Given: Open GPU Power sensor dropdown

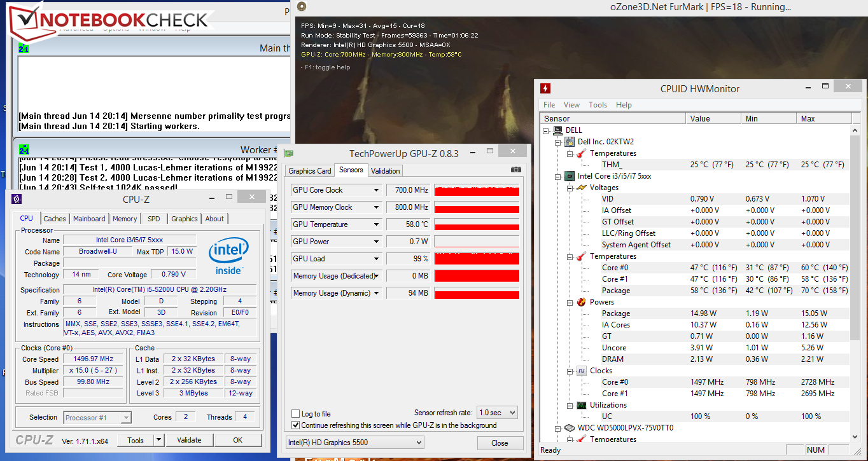Looking at the screenshot, I should (376, 242).
